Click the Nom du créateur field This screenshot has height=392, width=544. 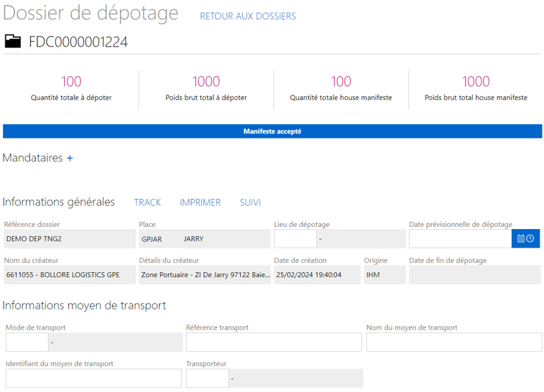click(70, 274)
